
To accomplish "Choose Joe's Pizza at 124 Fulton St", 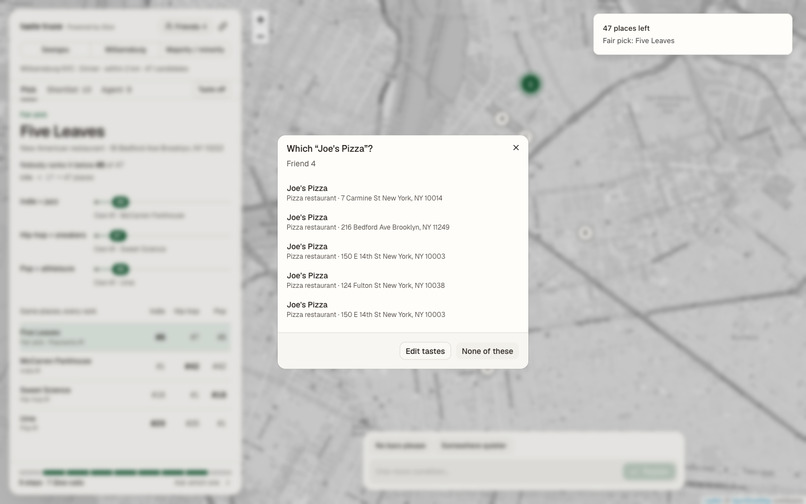I will [402, 280].
